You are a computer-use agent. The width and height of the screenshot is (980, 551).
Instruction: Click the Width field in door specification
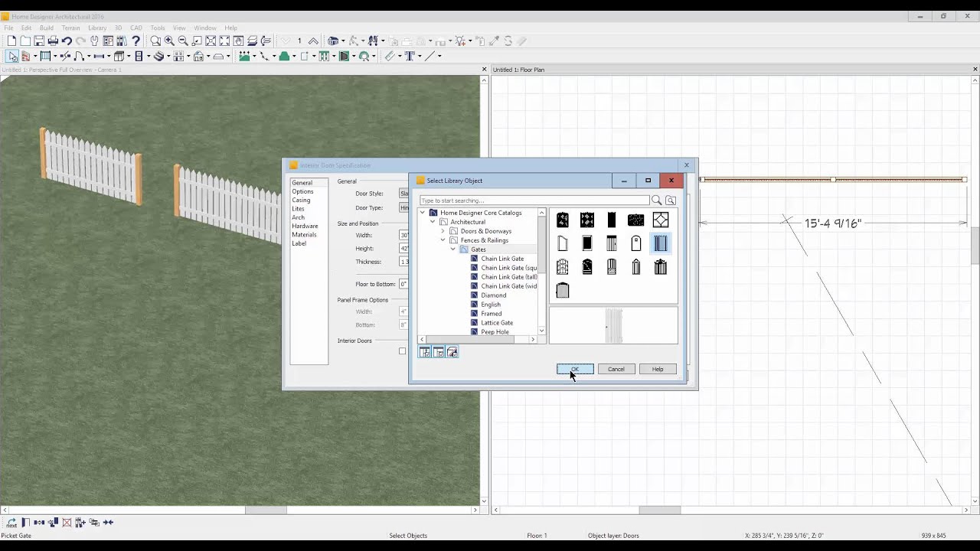(x=403, y=235)
